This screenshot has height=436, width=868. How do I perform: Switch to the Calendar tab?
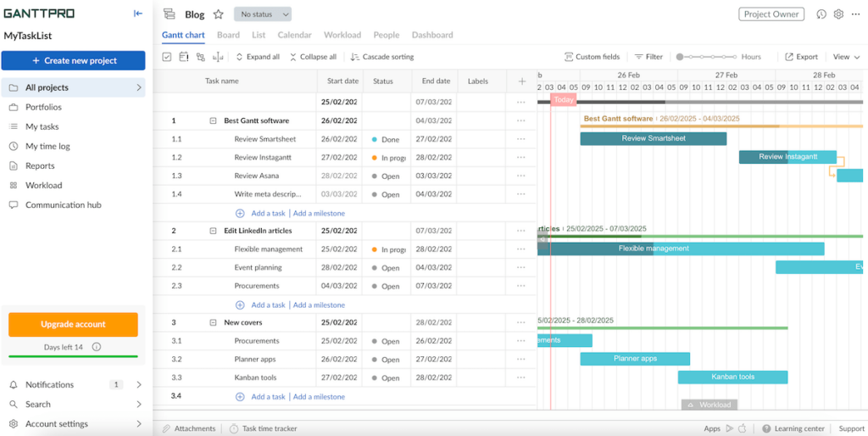pos(294,35)
